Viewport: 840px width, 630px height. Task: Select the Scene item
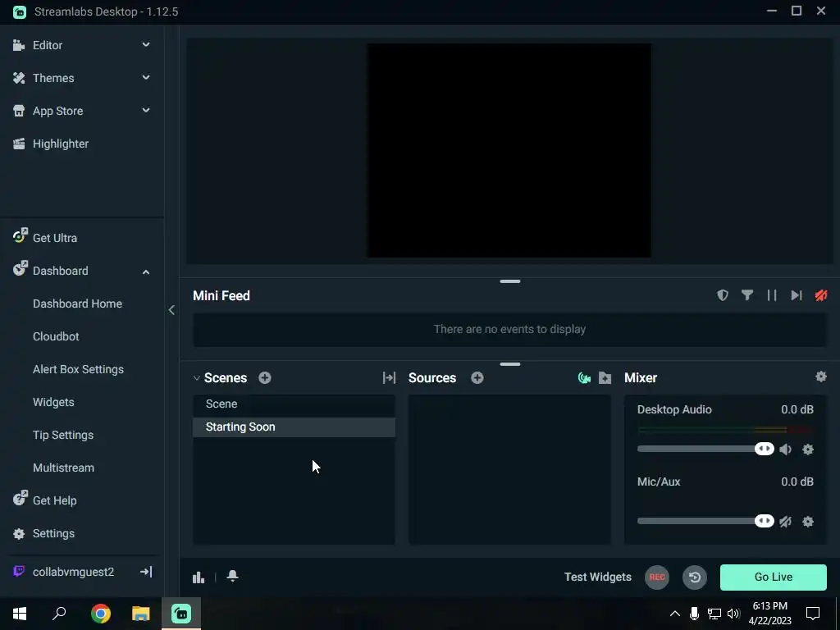[x=294, y=404]
